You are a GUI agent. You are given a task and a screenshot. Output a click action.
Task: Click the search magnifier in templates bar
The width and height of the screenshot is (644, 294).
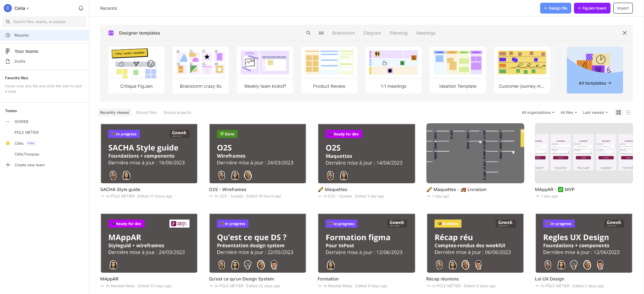308,33
